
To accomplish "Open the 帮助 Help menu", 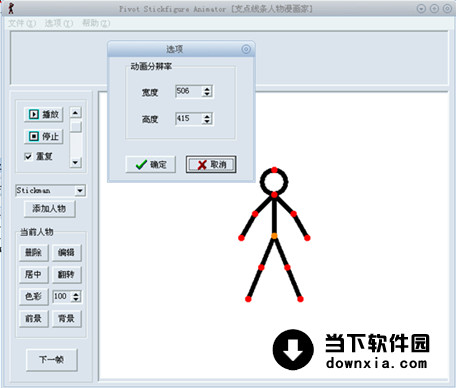I will pos(96,23).
